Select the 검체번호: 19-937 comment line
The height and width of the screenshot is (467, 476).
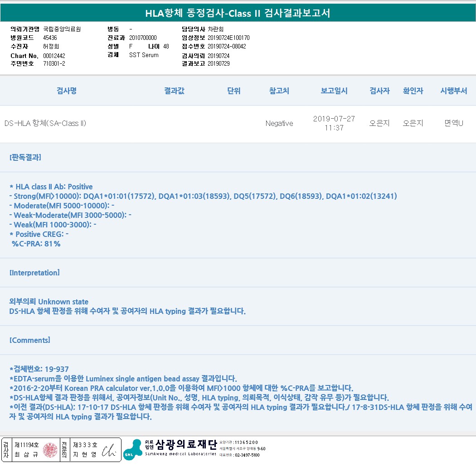(x=39, y=369)
